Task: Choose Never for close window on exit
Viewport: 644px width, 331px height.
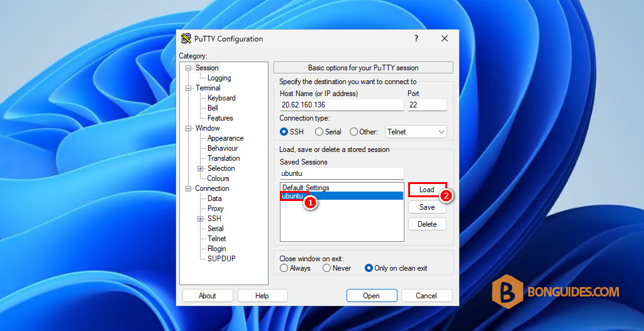Action: click(x=326, y=268)
